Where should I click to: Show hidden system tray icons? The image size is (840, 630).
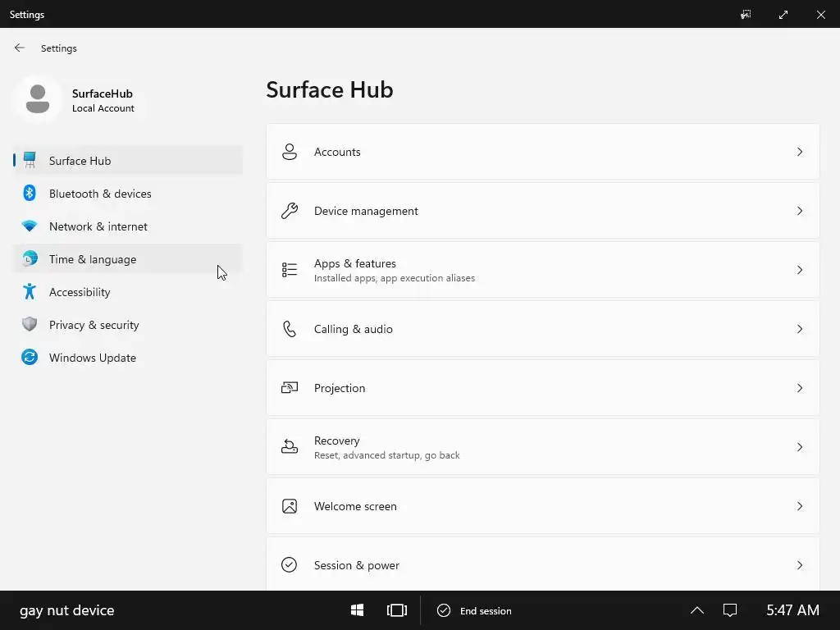[697, 610]
